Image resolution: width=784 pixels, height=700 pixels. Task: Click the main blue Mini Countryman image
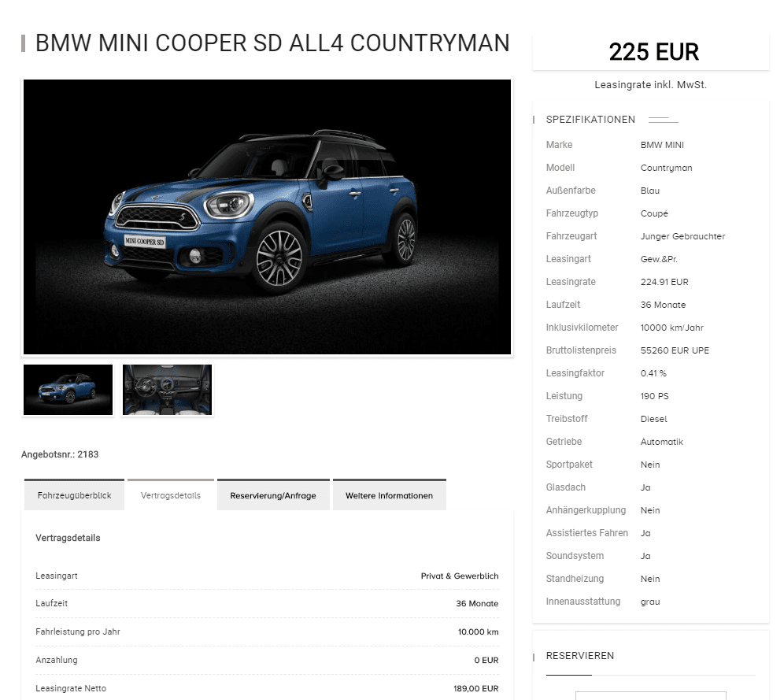267,217
